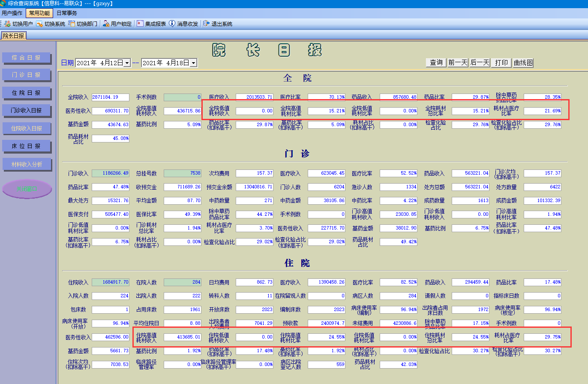Viewport: 588px width, 384px height.
Task: Open 门诊日报 in the sidebar
Action: tap(27, 75)
